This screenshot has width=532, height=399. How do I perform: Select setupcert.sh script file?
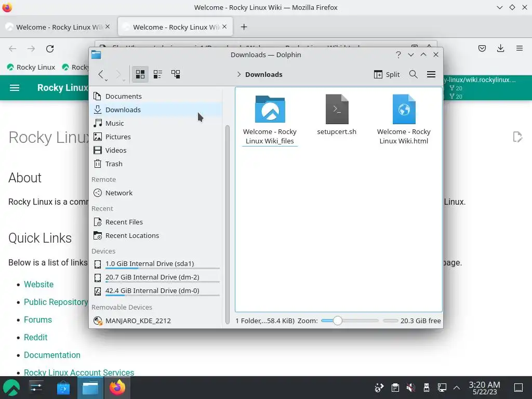(337, 115)
